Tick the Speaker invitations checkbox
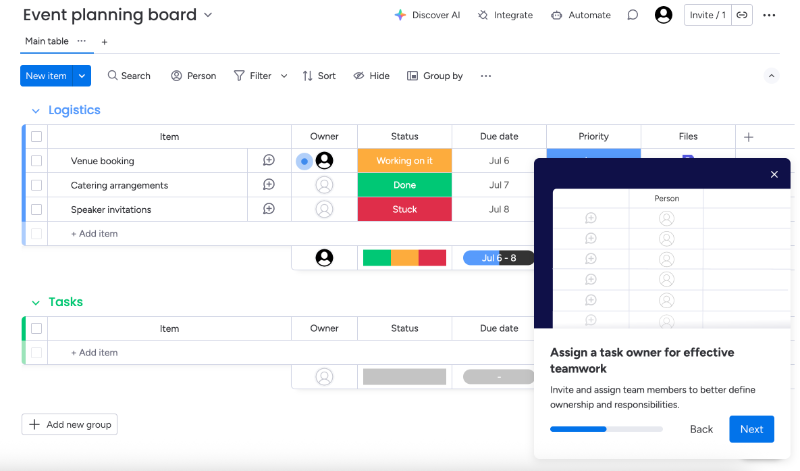Screen dimensions: 800x471 coord(36,209)
